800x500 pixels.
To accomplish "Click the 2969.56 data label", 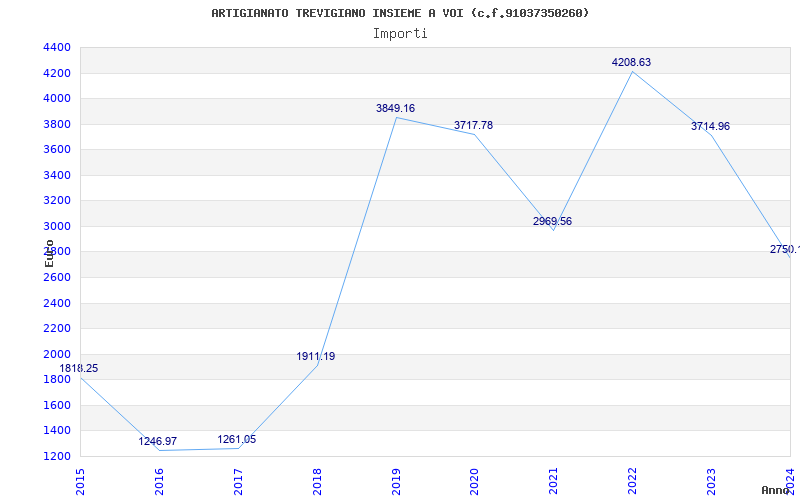I will click(553, 221).
